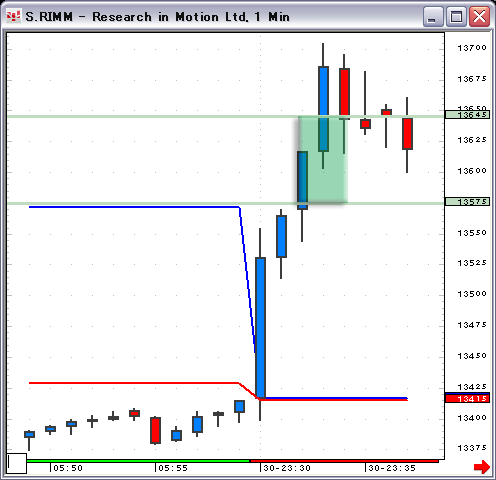Screen dimensions: 496x480
Task: Click the 136.75 price axis label
Action: (x=472, y=79)
